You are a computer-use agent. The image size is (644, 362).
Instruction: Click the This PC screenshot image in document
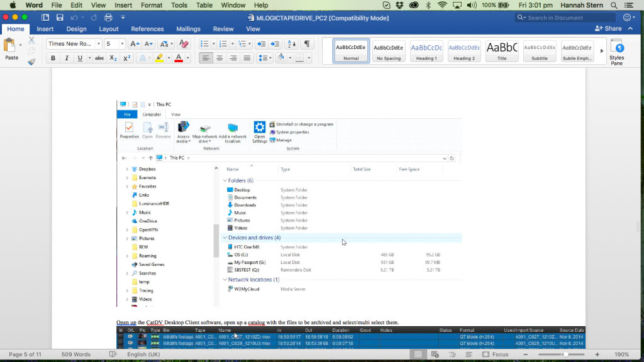[x=289, y=203]
